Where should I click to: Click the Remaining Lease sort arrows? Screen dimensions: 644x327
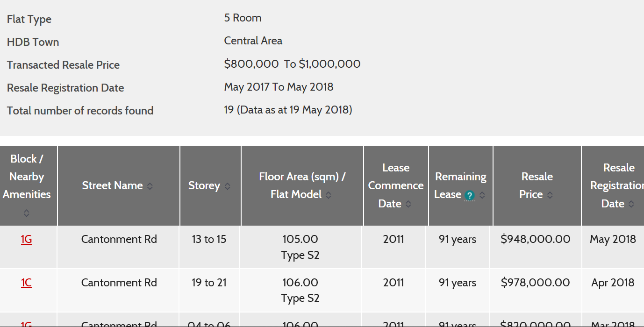click(482, 195)
